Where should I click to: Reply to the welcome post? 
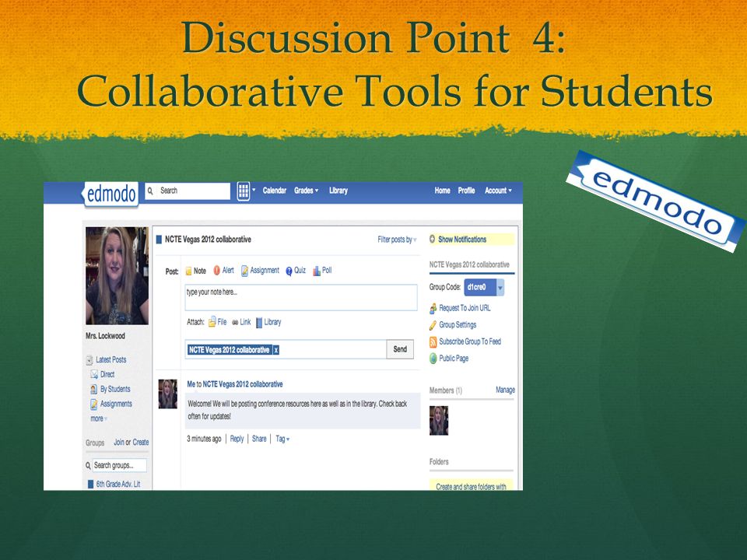pyautogui.click(x=237, y=439)
